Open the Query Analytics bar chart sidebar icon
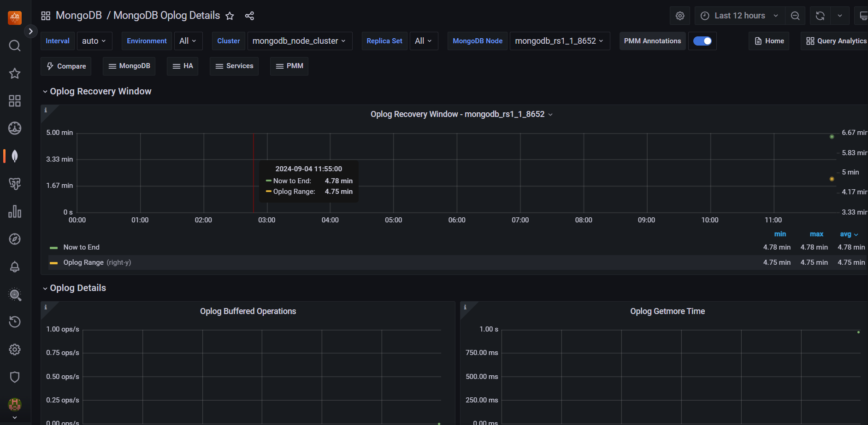This screenshot has width=868, height=425. pos(15,211)
